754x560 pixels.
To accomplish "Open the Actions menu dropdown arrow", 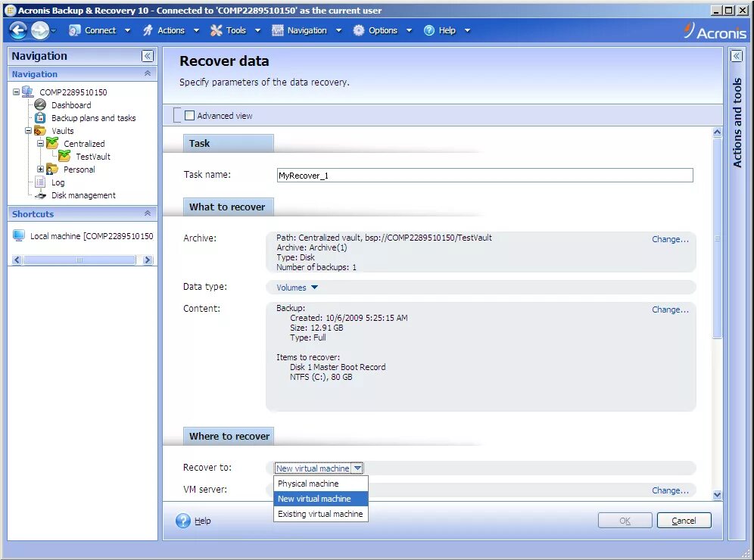I will 196,30.
